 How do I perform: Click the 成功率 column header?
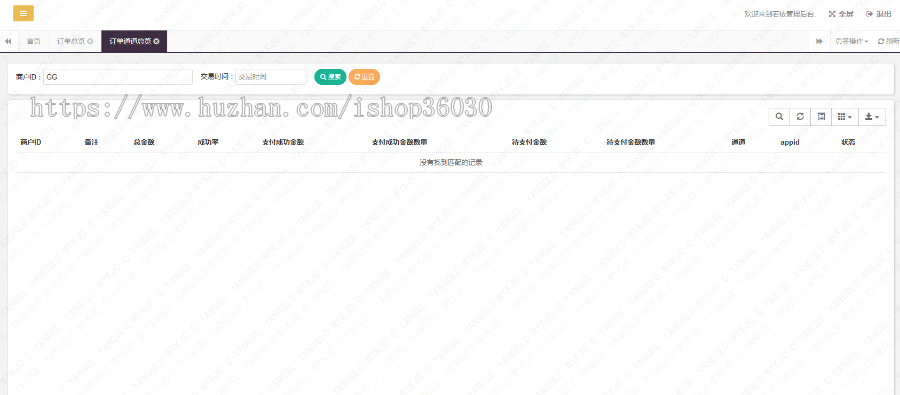point(208,142)
